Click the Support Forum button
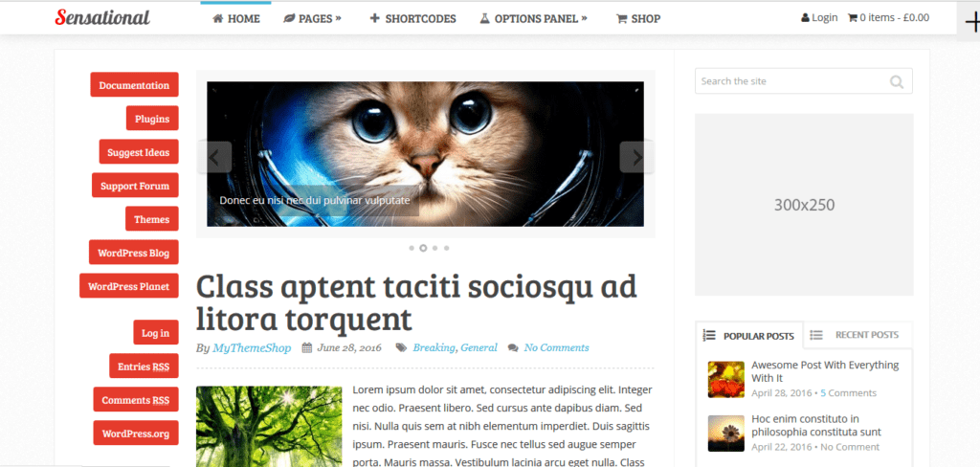This screenshot has height=467, width=980. point(135,186)
